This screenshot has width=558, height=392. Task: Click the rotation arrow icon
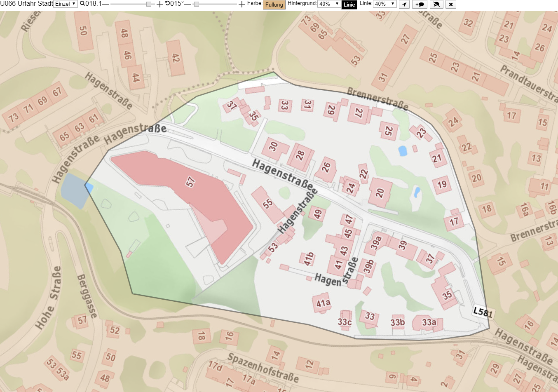coord(168,4)
